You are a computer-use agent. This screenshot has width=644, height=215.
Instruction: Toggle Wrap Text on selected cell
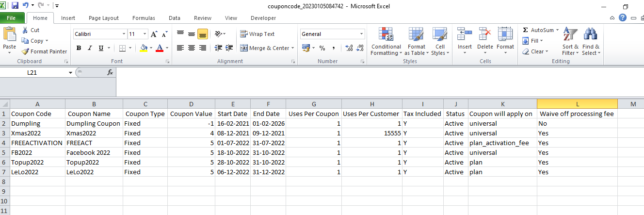coord(258,34)
